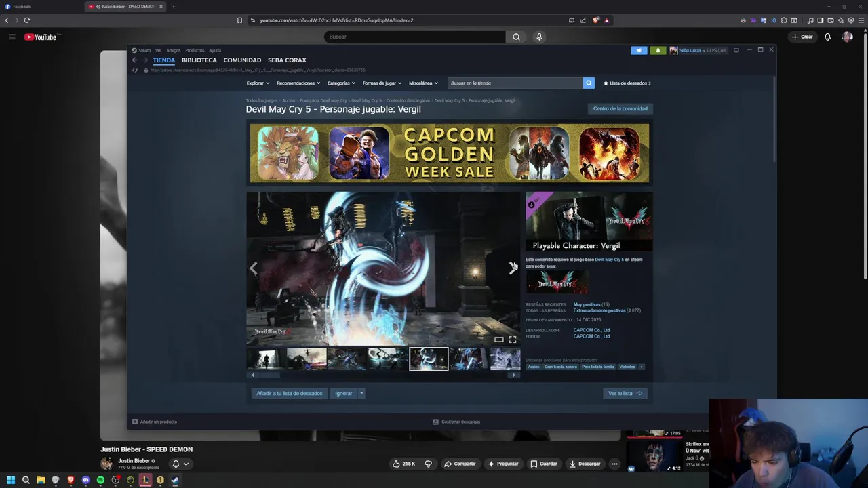
Task: Click the Ignorar button
Action: 343,393
